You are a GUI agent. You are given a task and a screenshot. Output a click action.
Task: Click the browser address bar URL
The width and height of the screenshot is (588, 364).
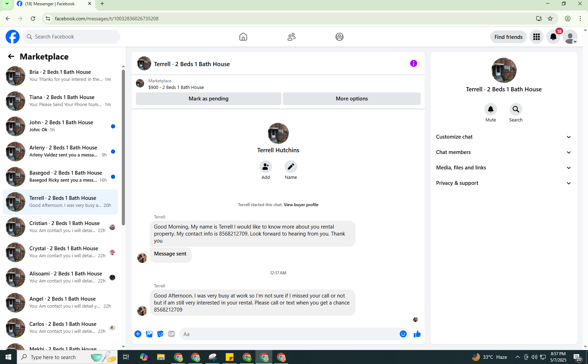coord(107,19)
